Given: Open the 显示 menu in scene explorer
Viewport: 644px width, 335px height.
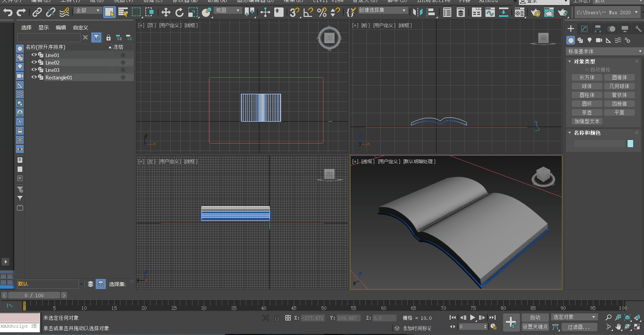Looking at the screenshot, I should (43, 28).
